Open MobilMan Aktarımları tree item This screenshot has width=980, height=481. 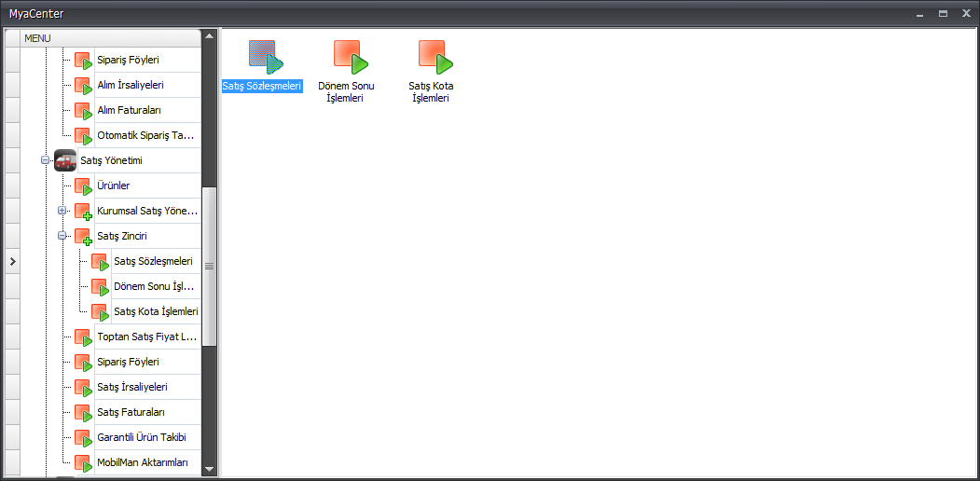[x=146, y=462]
